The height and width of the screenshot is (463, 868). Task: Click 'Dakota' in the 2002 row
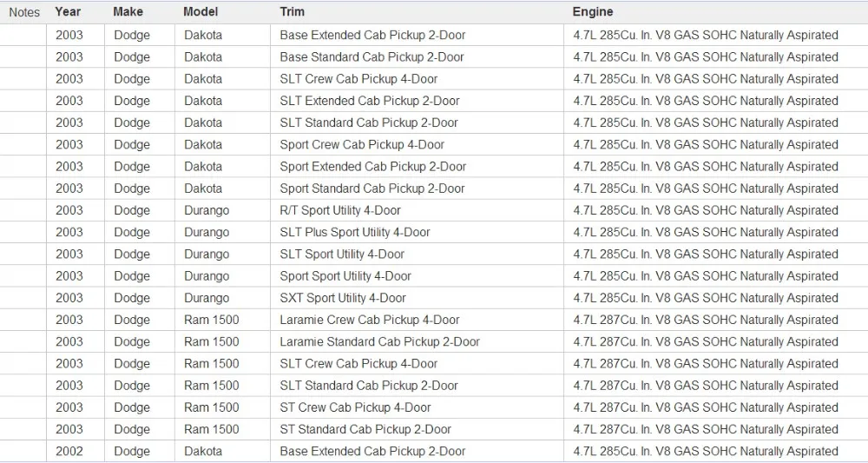(x=203, y=452)
